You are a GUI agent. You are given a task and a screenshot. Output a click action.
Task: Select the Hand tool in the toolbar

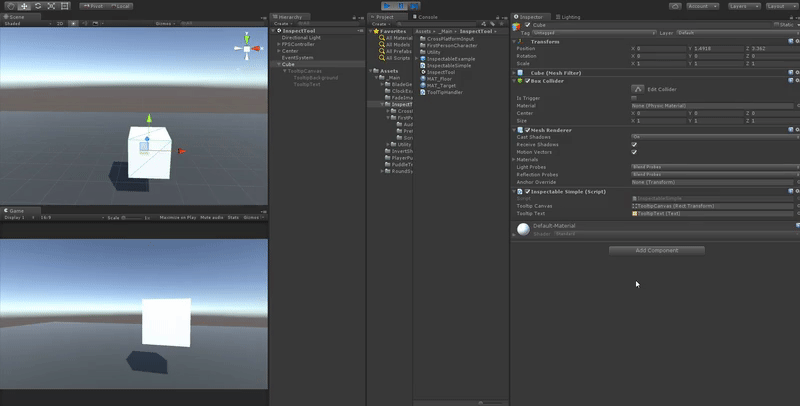click(10, 6)
